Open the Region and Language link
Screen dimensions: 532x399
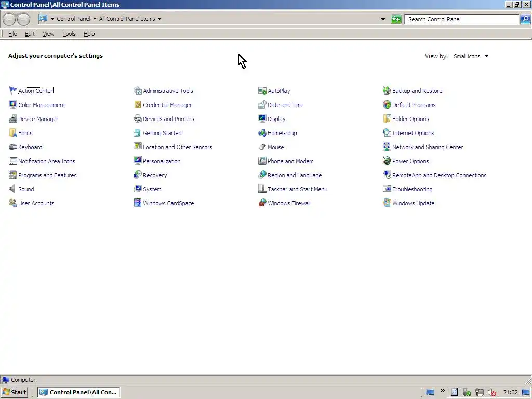click(x=295, y=175)
